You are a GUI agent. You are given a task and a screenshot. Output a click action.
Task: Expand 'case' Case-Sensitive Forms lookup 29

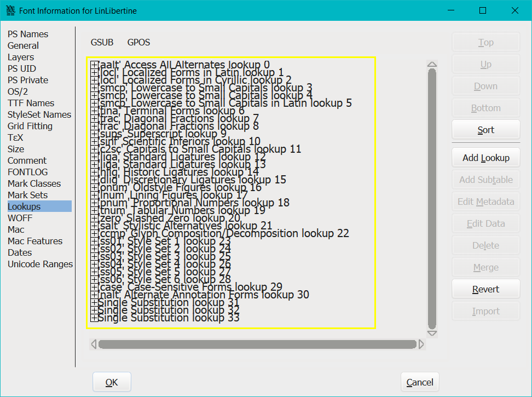click(x=94, y=287)
